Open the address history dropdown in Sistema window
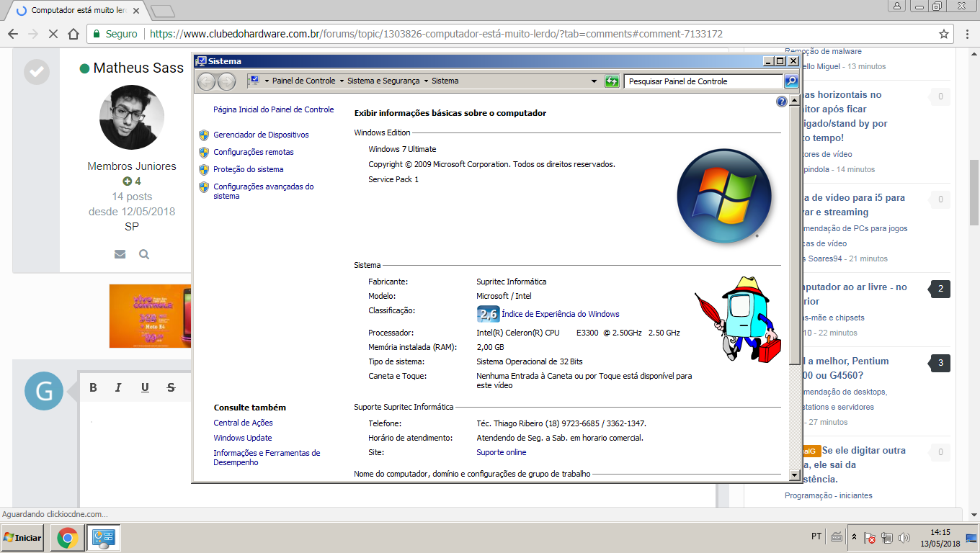This screenshot has width=980, height=553. pyautogui.click(x=594, y=81)
